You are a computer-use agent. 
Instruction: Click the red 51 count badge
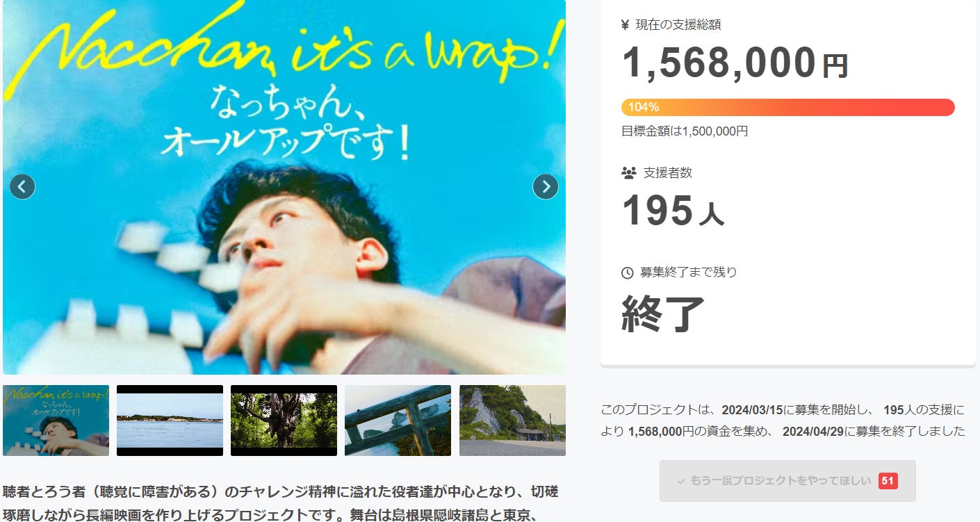(888, 481)
